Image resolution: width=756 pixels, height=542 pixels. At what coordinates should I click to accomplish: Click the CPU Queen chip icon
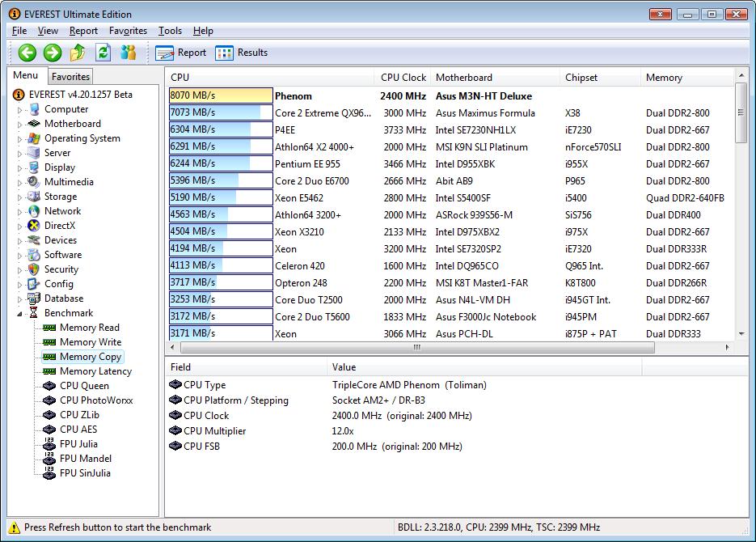[49, 386]
